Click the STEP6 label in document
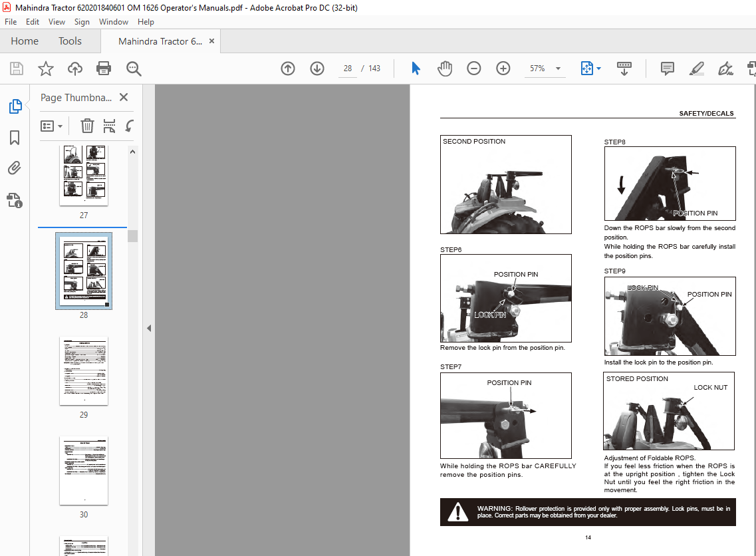The width and height of the screenshot is (756, 556). pos(451,250)
